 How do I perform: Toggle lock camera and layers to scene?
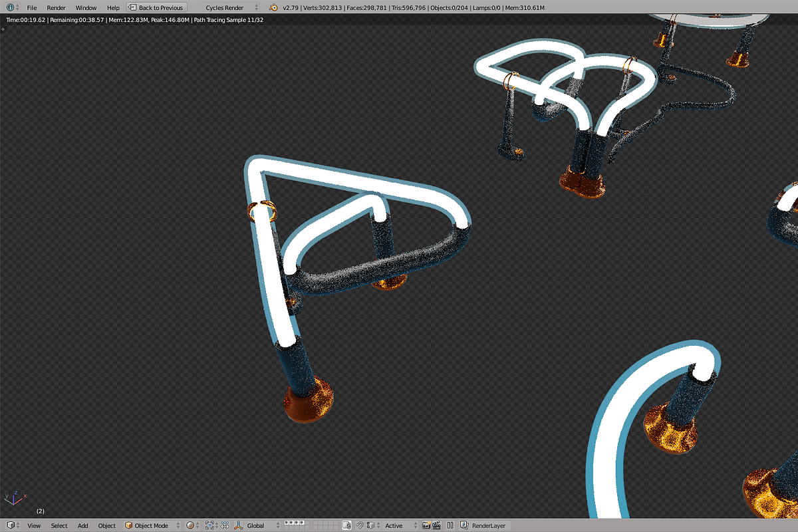346,525
